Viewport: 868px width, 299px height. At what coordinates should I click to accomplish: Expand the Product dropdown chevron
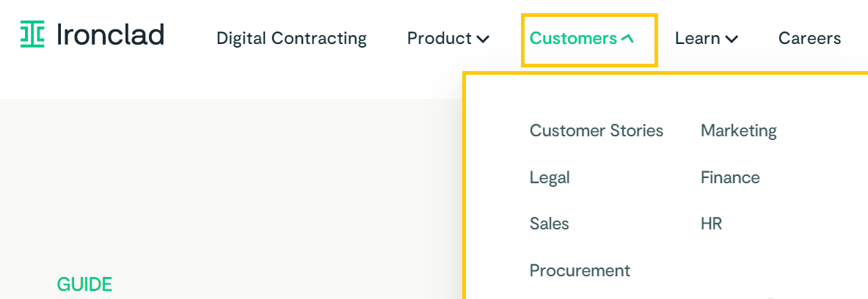click(x=483, y=39)
